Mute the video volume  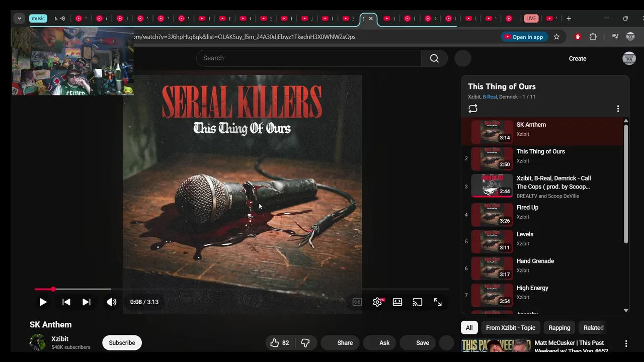point(112,302)
